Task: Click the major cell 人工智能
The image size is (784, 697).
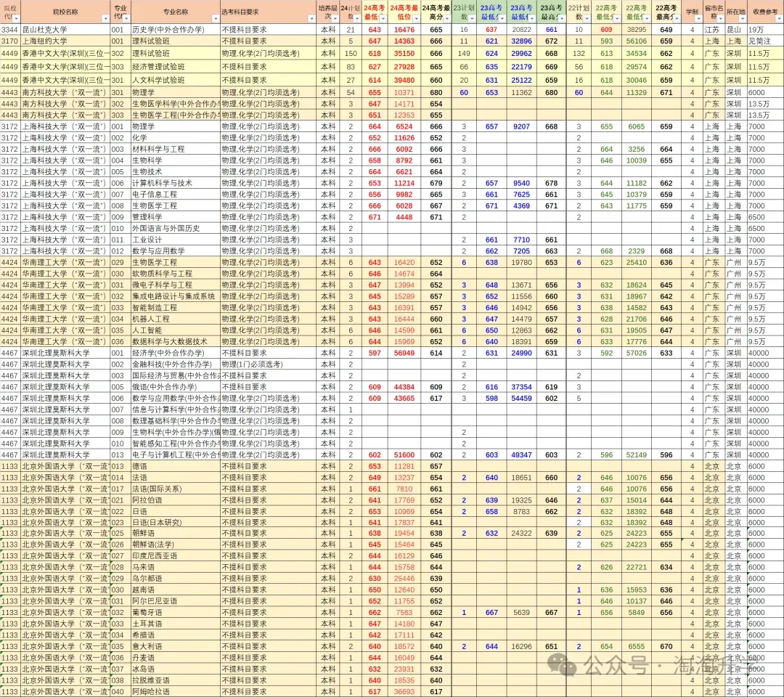Action: 176,330
